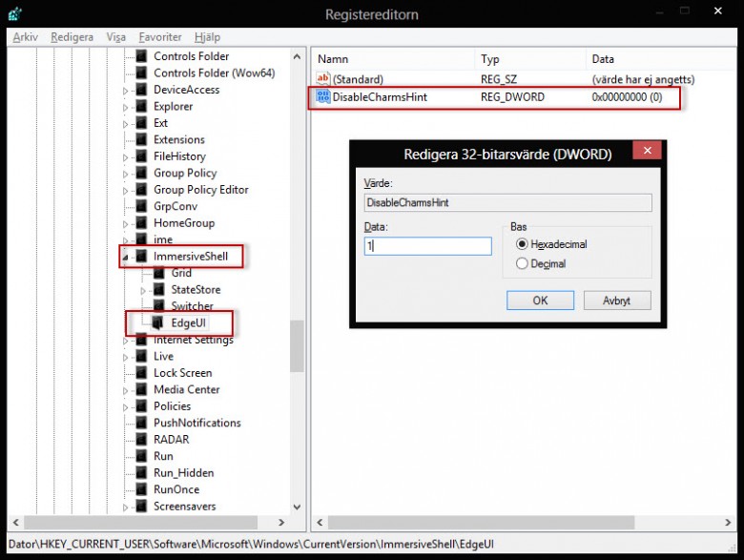Click the RADAR folder icon
744x560 pixels.
142,440
